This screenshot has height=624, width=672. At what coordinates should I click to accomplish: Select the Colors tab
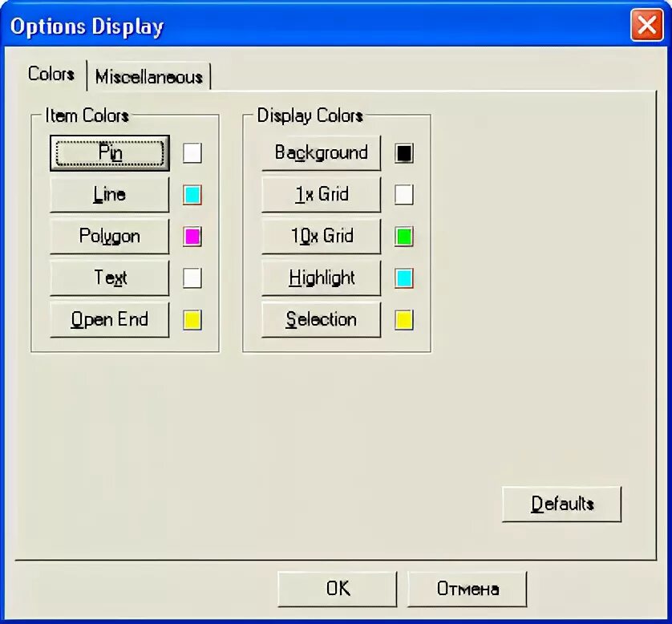(51, 74)
